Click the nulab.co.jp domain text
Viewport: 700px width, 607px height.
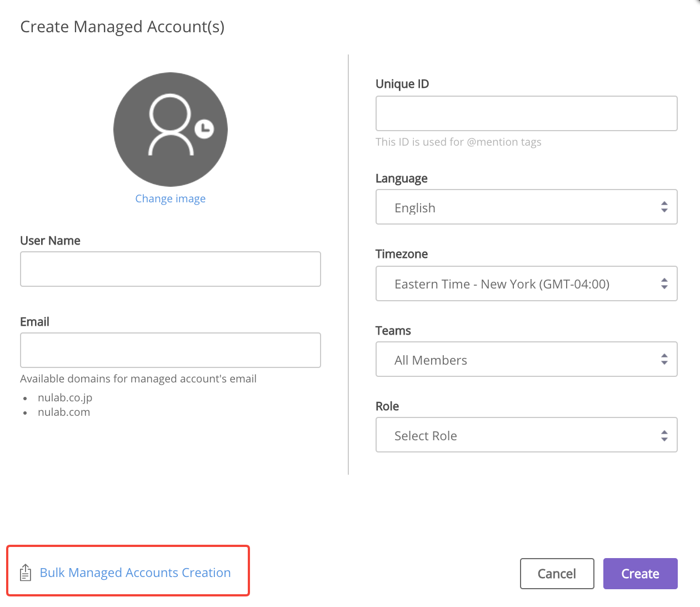point(65,397)
